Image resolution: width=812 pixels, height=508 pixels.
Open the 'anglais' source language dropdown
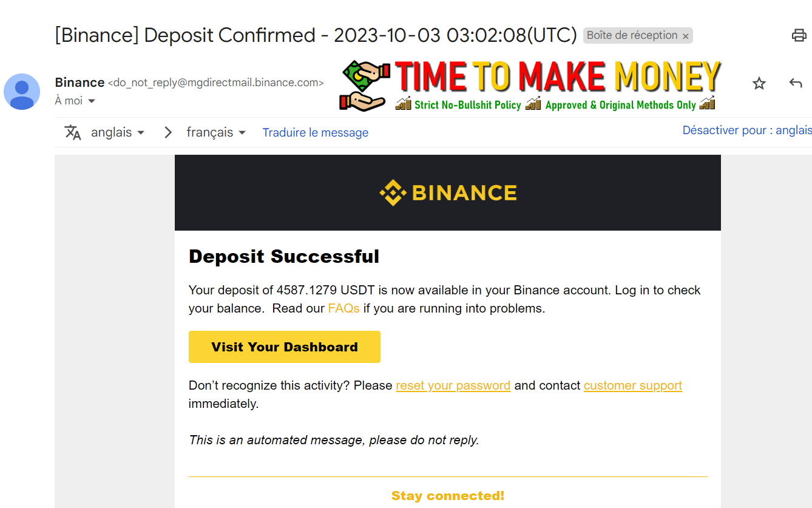coord(118,132)
